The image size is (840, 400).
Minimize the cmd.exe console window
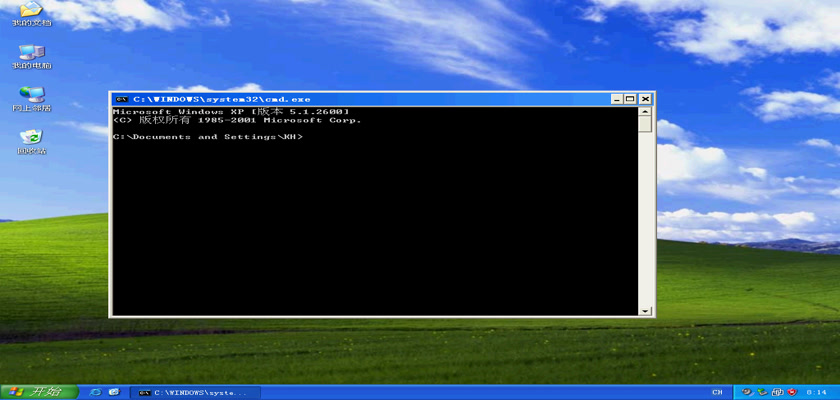coord(616,99)
